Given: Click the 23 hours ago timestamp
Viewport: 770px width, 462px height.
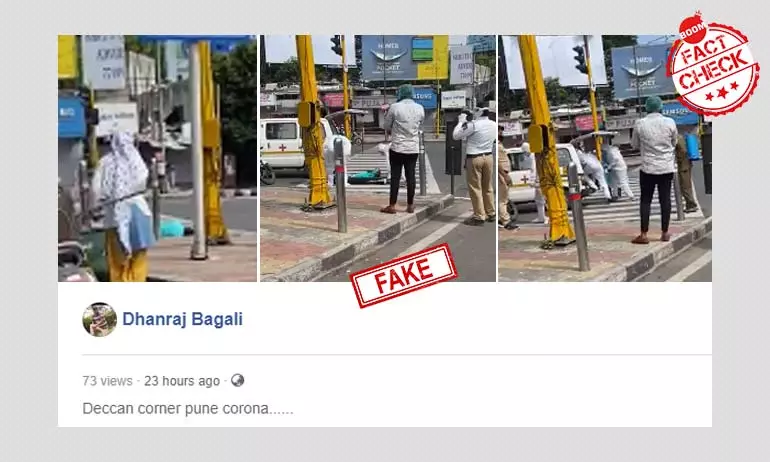Looking at the screenshot, I should [182, 381].
